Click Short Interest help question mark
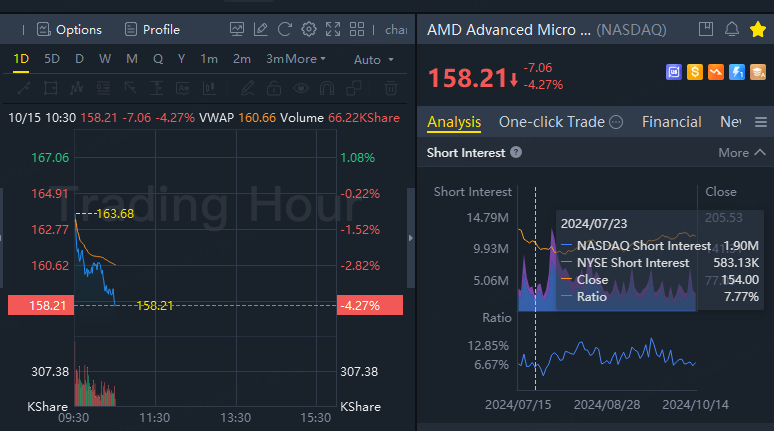The height and width of the screenshot is (431, 774). [x=516, y=153]
